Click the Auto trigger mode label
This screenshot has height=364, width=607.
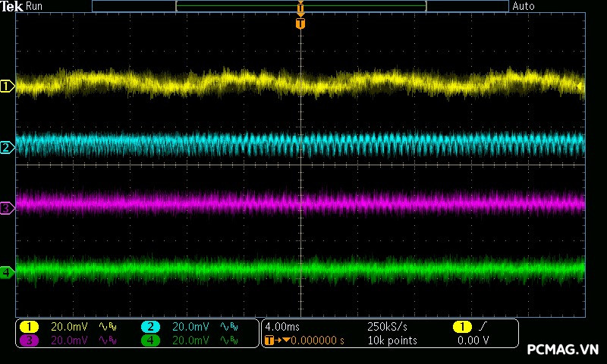pos(524,6)
